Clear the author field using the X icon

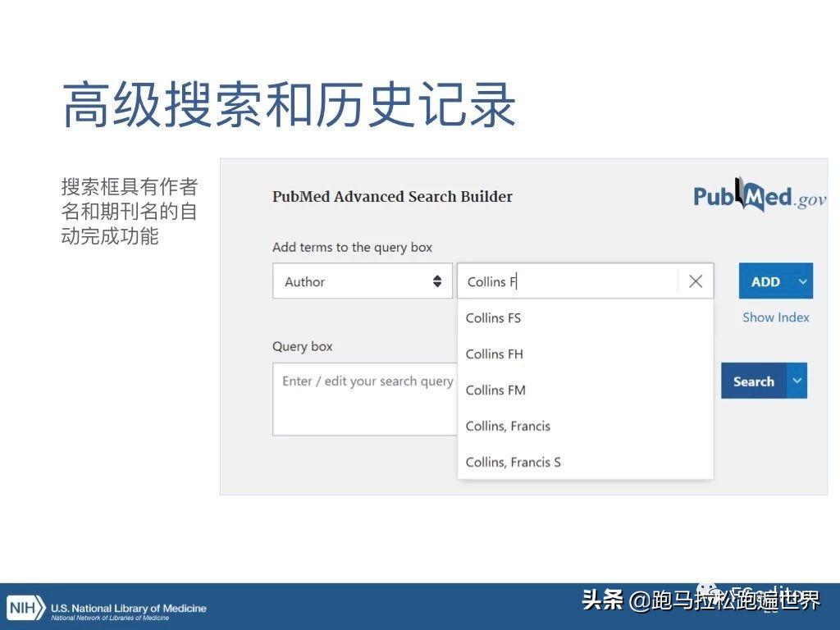695,281
